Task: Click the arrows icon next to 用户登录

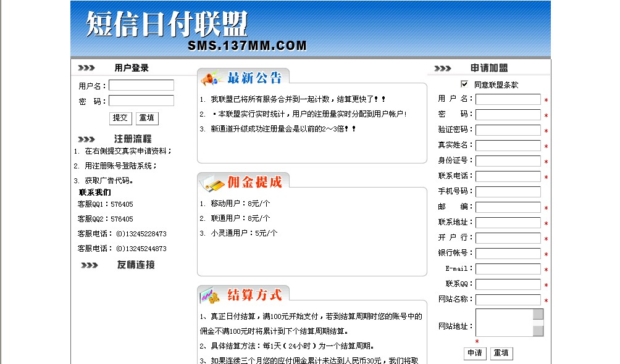Action: tap(86, 68)
